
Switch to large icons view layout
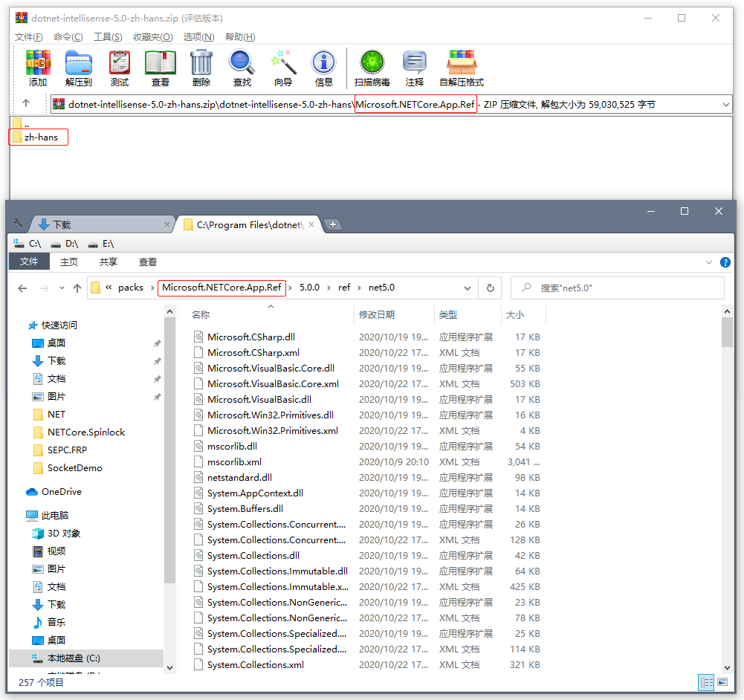[722, 682]
